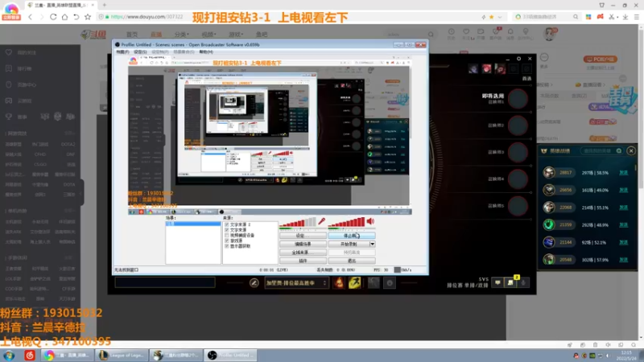The height and width of the screenshot is (362, 644).
Task: Click the chat input box in League client
Action: [165, 282]
